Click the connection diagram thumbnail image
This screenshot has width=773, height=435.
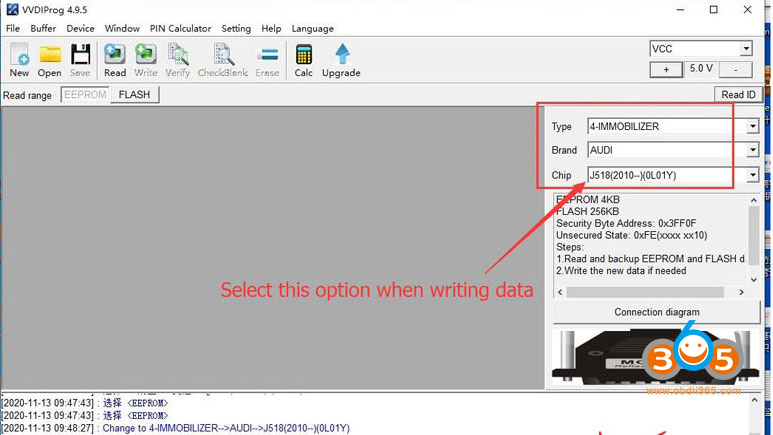656,358
